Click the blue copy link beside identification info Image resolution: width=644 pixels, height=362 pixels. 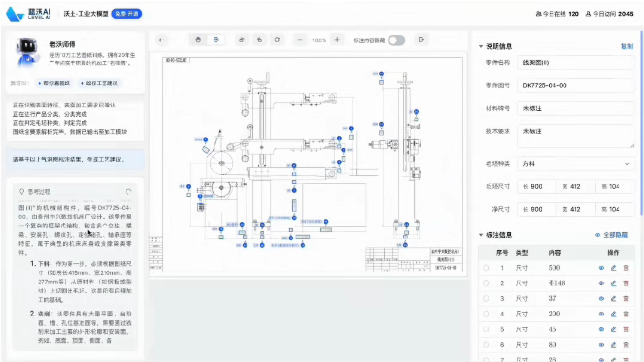[x=627, y=46]
